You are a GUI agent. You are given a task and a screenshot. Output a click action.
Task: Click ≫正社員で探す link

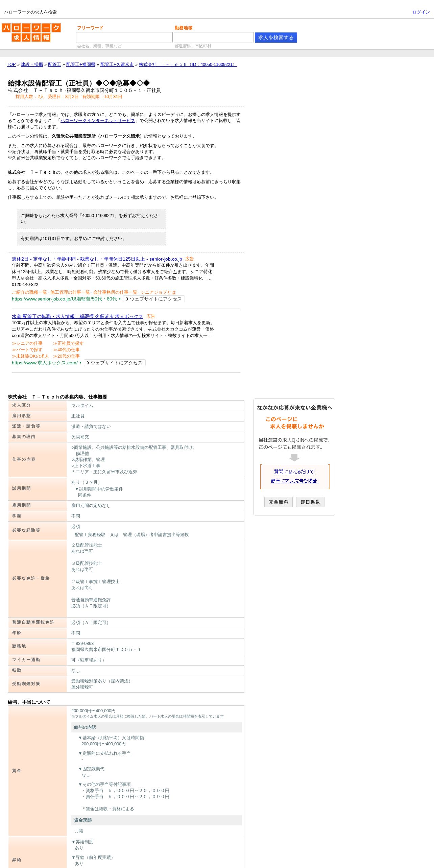68,343
